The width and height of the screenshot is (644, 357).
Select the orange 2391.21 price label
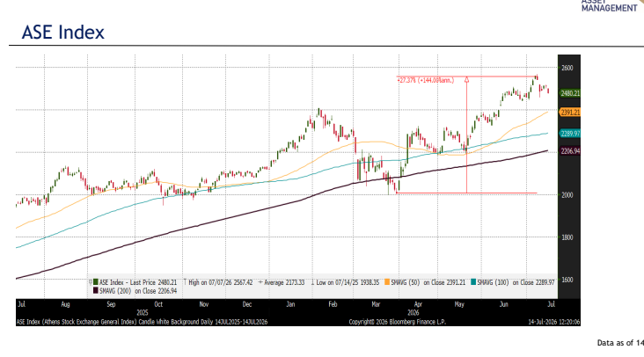coord(570,113)
